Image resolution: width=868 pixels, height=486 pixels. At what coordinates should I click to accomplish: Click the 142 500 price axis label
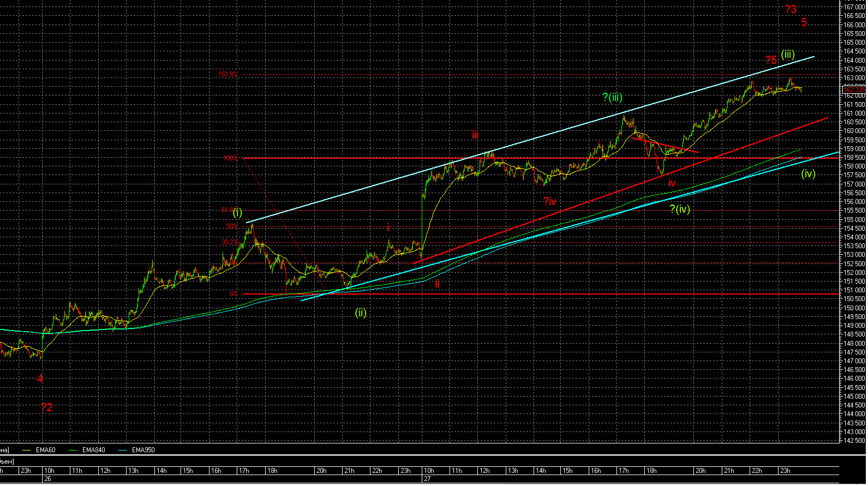854,441
